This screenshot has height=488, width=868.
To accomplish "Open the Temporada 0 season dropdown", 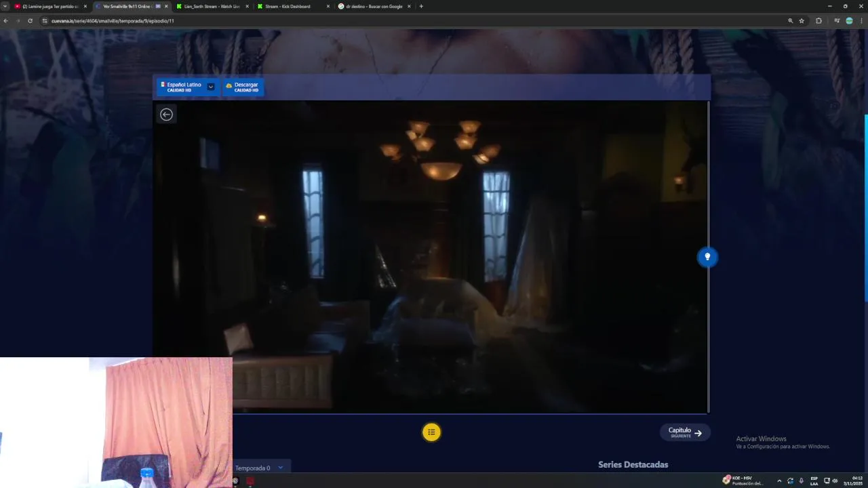I will tap(261, 468).
